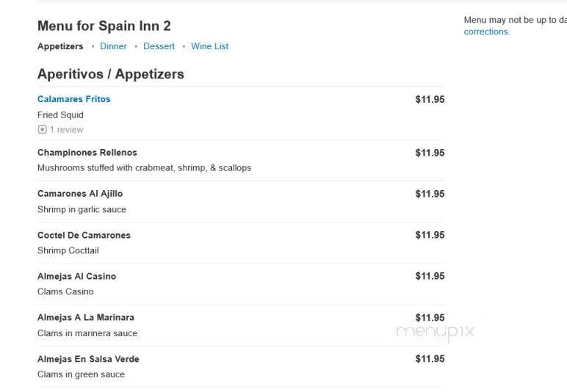Screen dimensions: 567x392
Task: Click the "Menu for Spain Inn 2" heading
Action: (x=104, y=26)
